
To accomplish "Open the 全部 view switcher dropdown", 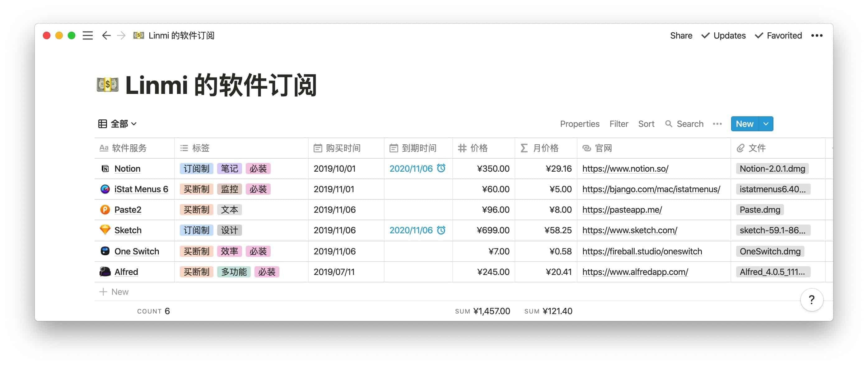I will (x=118, y=124).
